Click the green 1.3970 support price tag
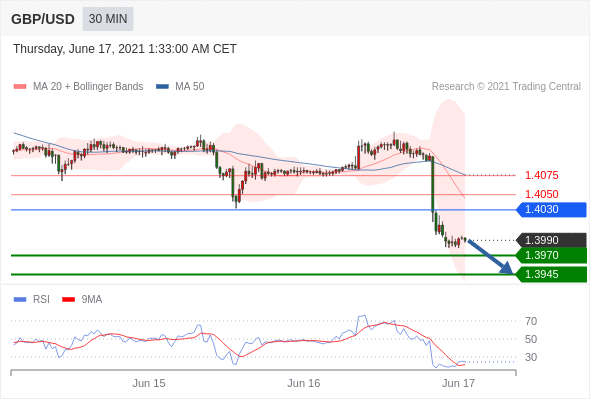This screenshot has width=590, height=400. point(551,256)
